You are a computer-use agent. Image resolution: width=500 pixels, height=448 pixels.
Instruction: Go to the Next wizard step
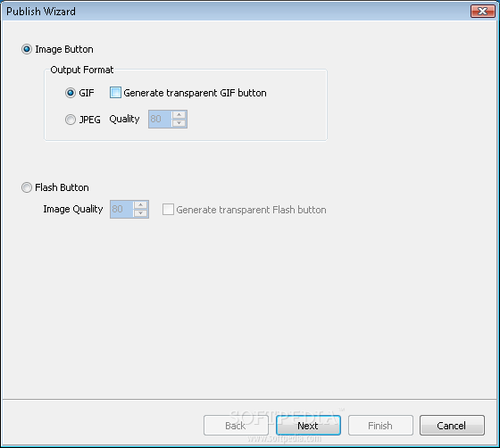point(308,426)
